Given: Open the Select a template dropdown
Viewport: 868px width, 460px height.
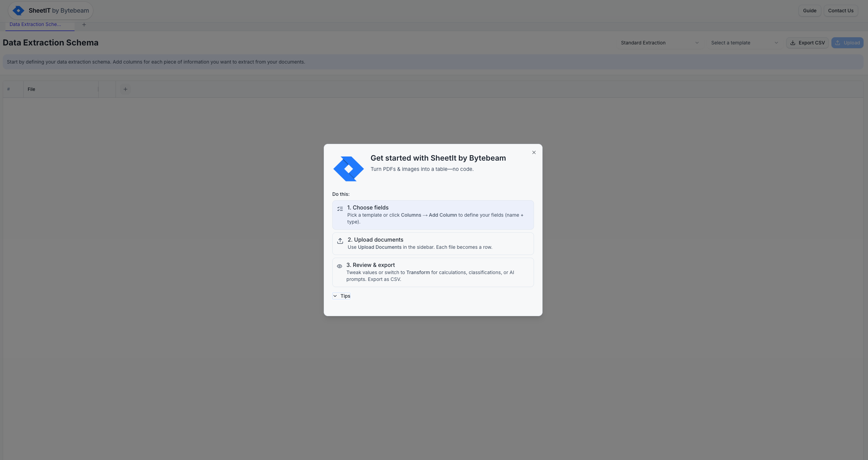Looking at the screenshot, I should click(744, 43).
